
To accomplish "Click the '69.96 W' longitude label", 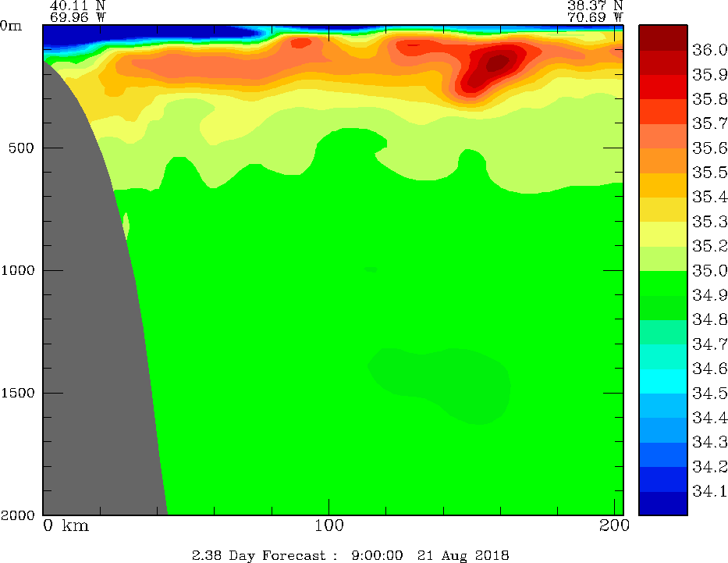I will click(77, 17).
